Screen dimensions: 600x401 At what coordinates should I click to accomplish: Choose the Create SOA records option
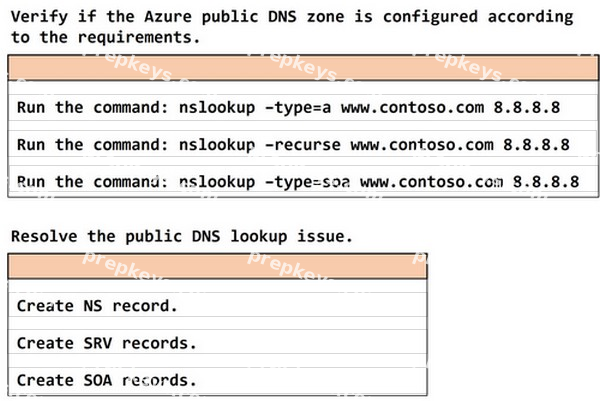coord(217,380)
